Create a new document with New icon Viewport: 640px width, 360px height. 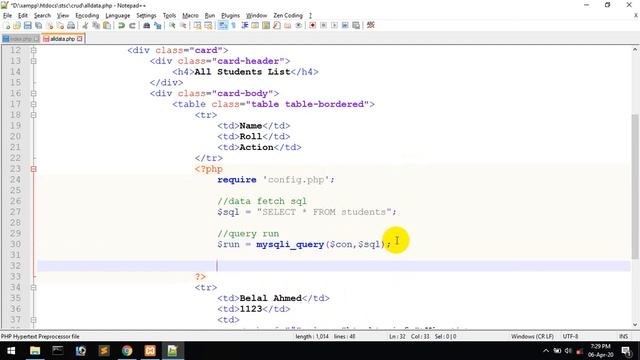7,25
